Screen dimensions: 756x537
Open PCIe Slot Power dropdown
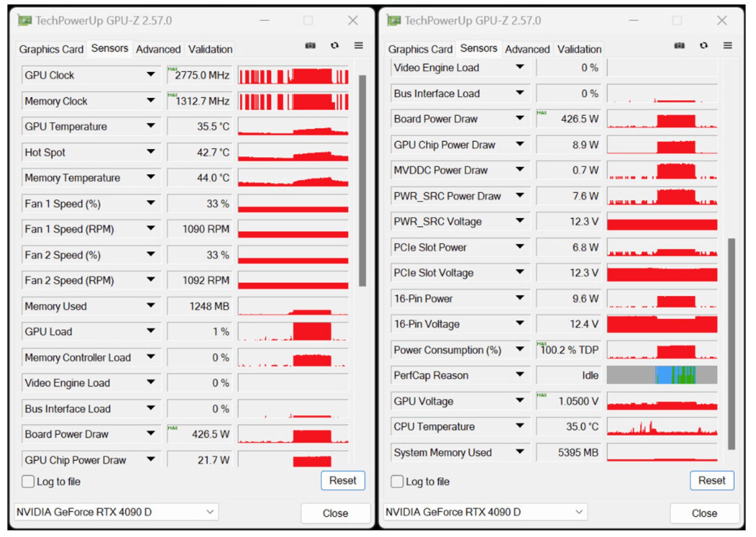click(520, 247)
